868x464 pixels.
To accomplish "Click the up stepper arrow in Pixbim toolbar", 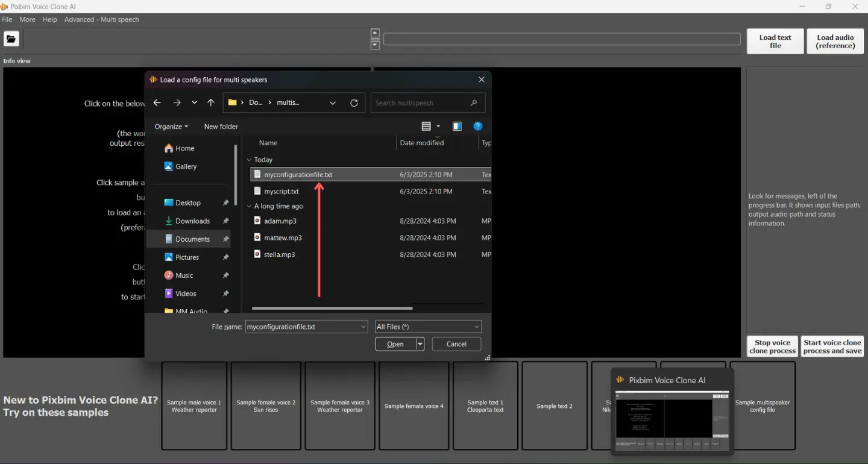I will pyautogui.click(x=375, y=33).
